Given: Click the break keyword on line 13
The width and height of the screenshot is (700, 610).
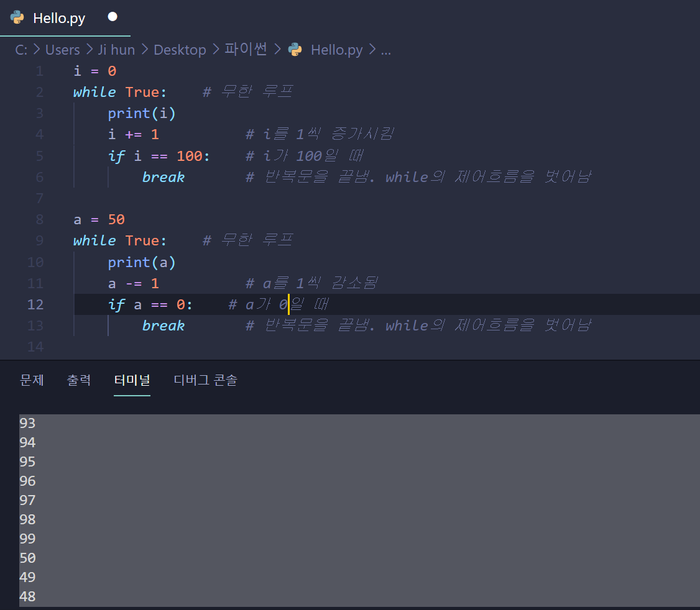Looking at the screenshot, I should point(163,325).
